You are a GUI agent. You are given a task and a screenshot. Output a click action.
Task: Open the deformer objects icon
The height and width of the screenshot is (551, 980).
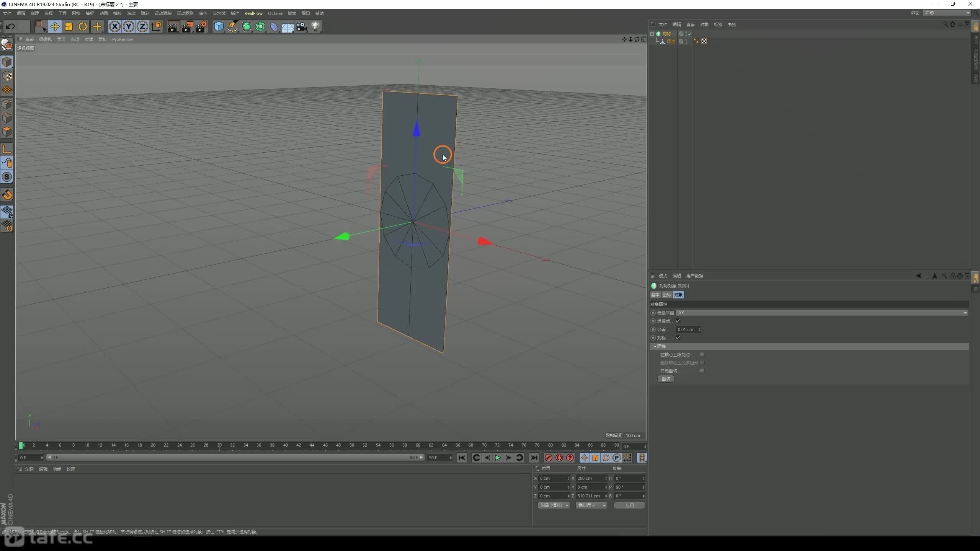click(274, 26)
